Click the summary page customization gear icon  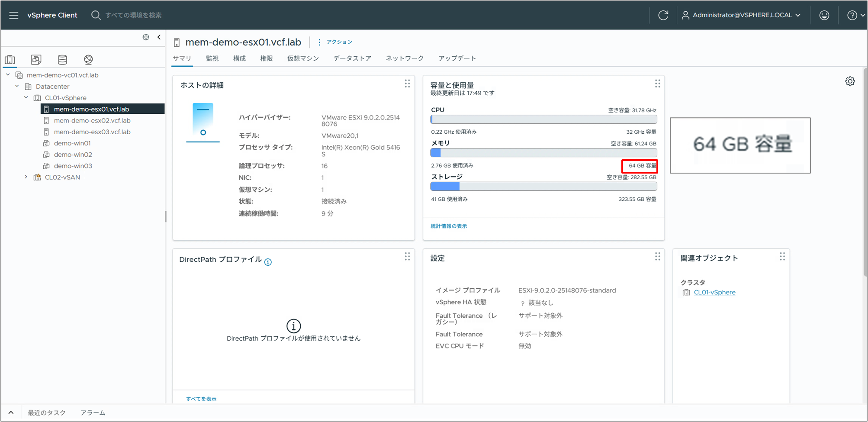click(850, 81)
